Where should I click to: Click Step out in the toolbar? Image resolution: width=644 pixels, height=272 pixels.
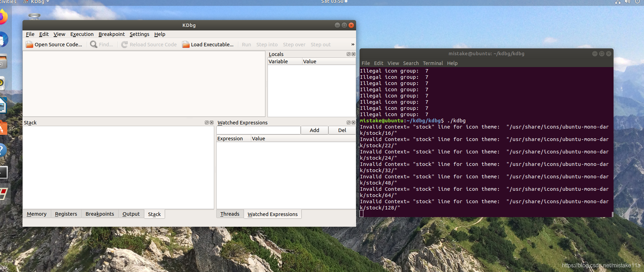click(320, 44)
